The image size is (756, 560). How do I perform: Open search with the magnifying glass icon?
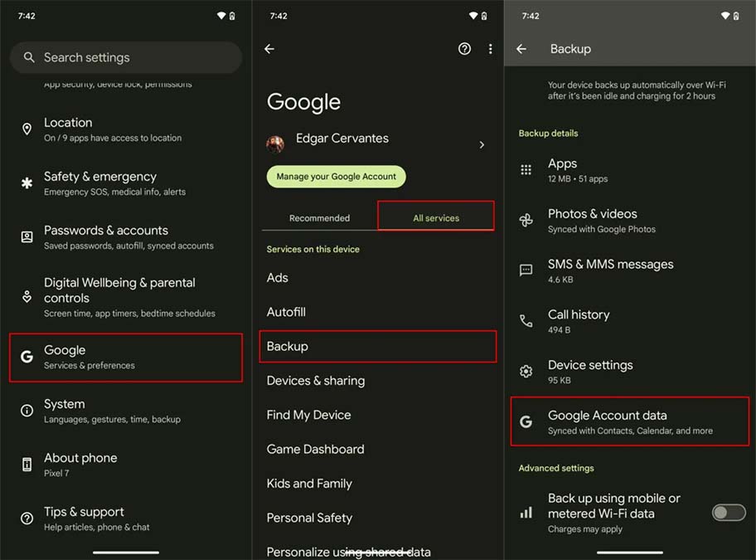tap(28, 58)
